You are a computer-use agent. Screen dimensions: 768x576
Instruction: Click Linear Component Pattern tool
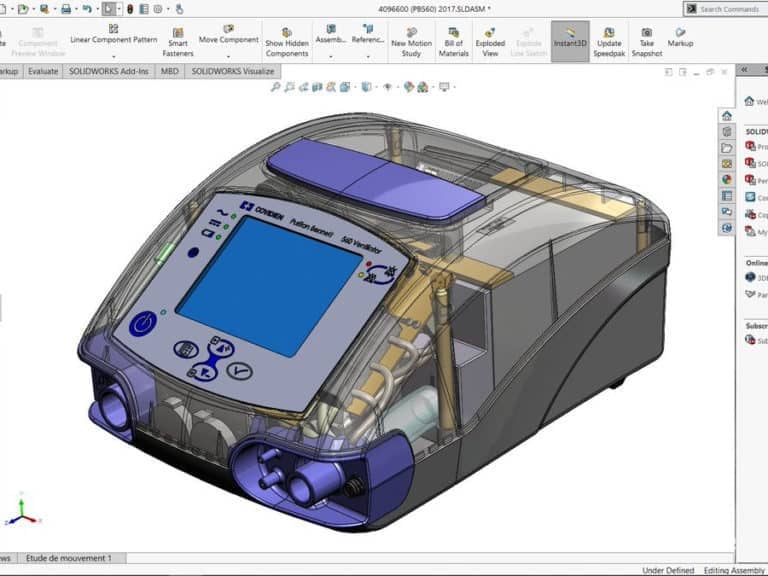click(114, 34)
